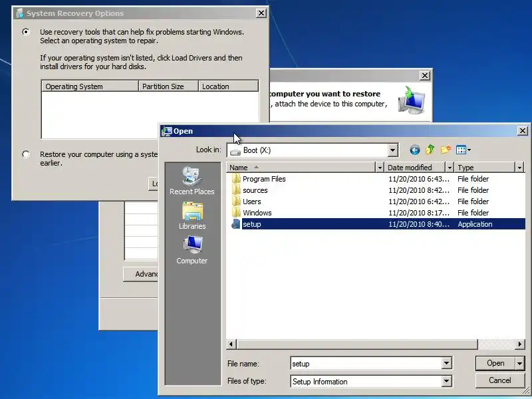Select the Windows folder icon

pyautogui.click(x=236, y=213)
